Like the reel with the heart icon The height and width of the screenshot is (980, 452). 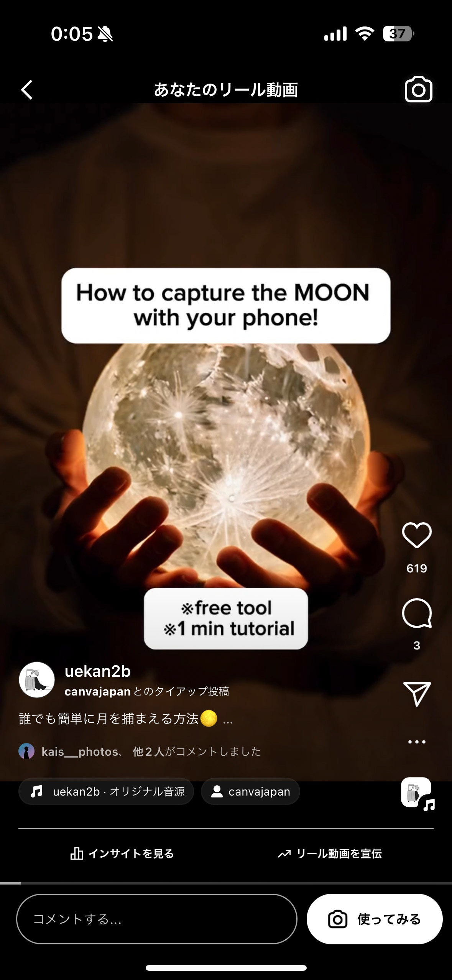point(417,535)
